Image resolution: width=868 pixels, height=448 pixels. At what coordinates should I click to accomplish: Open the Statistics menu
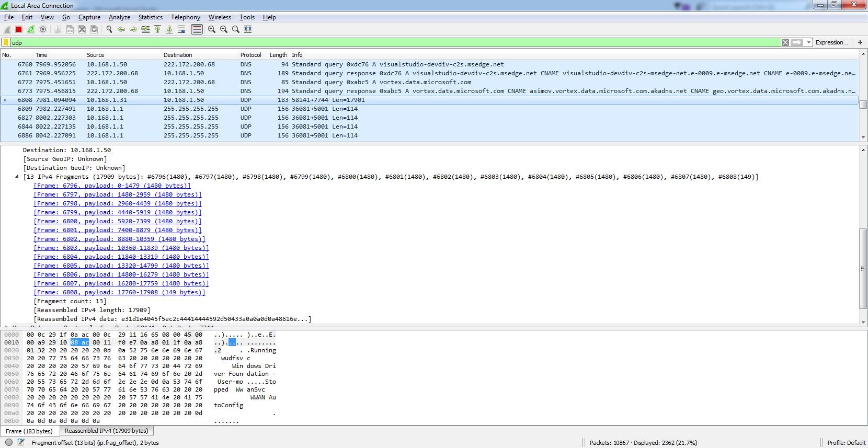point(150,17)
